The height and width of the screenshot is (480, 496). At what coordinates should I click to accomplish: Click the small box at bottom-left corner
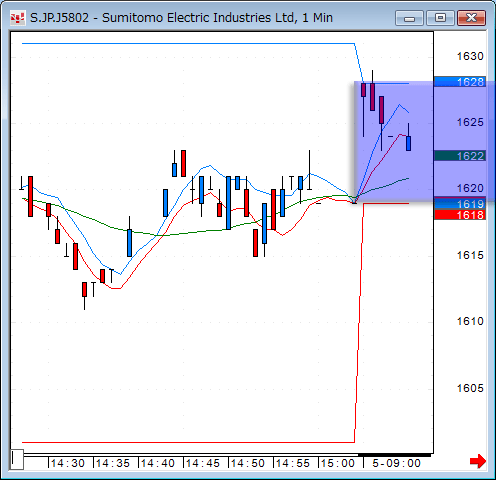[x=17, y=459]
